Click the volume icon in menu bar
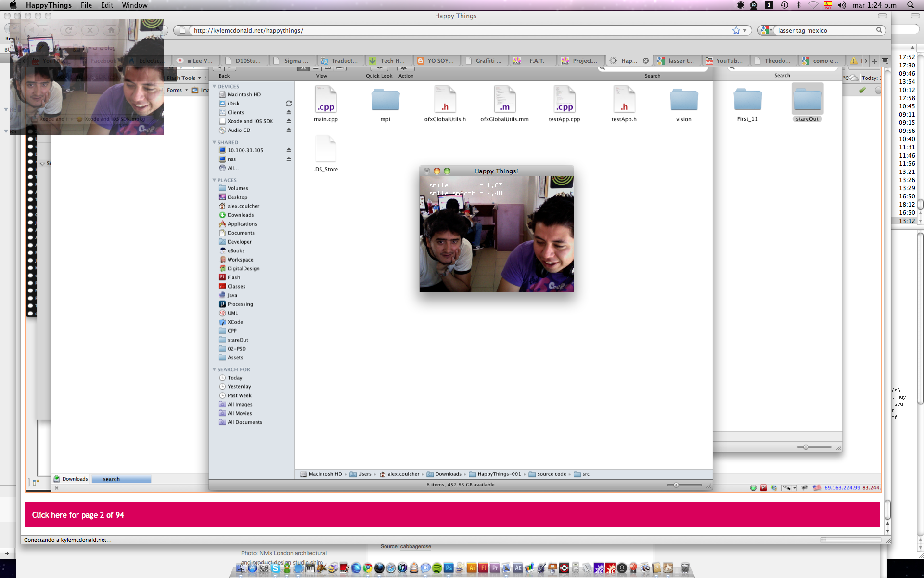Viewport: 924px width, 578px height. pyautogui.click(x=842, y=5)
